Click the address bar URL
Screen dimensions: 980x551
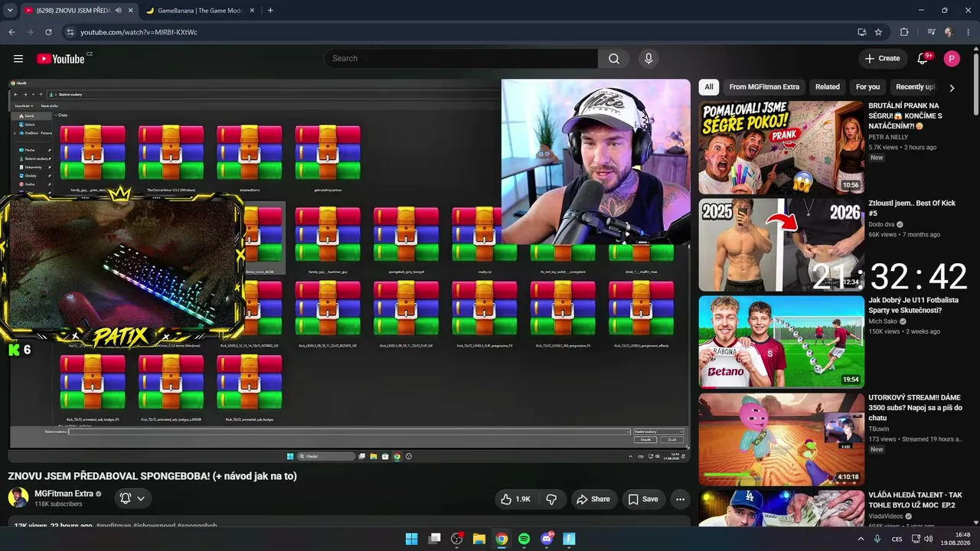139,32
